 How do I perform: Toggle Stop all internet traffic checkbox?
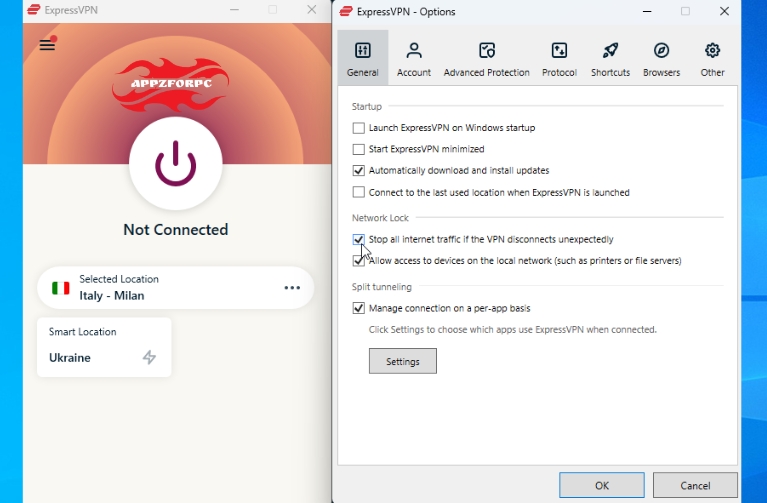[x=359, y=240]
